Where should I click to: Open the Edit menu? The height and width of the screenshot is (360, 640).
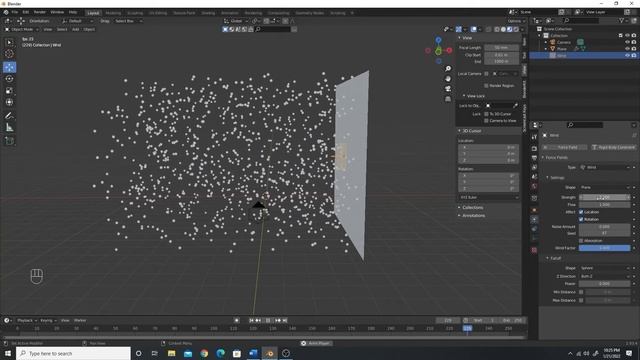click(x=26, y=12)
